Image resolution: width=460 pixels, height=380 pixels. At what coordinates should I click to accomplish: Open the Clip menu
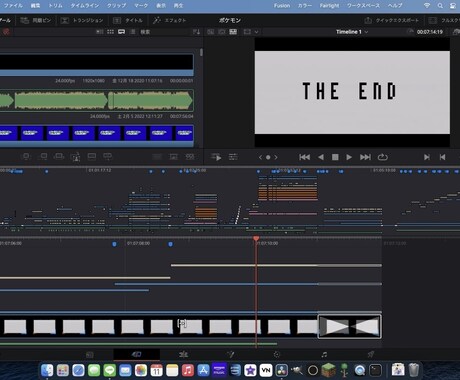117,6
